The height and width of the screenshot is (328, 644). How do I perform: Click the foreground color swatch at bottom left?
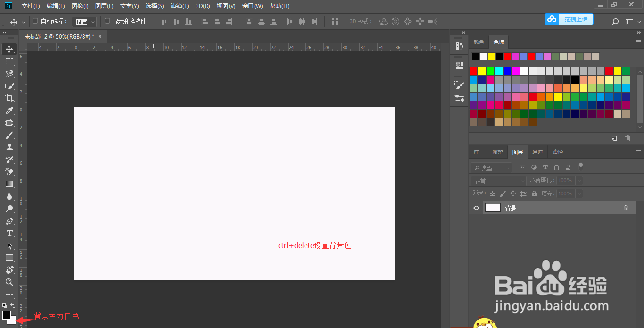coord(7,314)
